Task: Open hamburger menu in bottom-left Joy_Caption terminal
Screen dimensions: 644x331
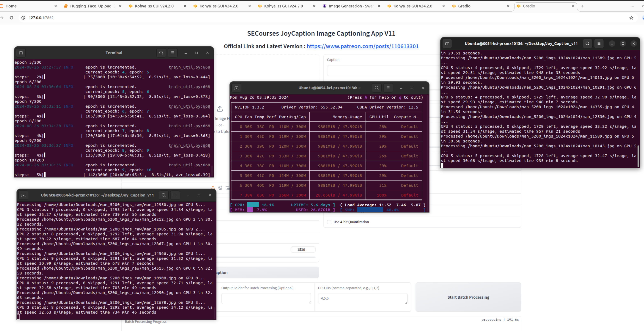Action: pyautogui.click(x=175, y=195)
